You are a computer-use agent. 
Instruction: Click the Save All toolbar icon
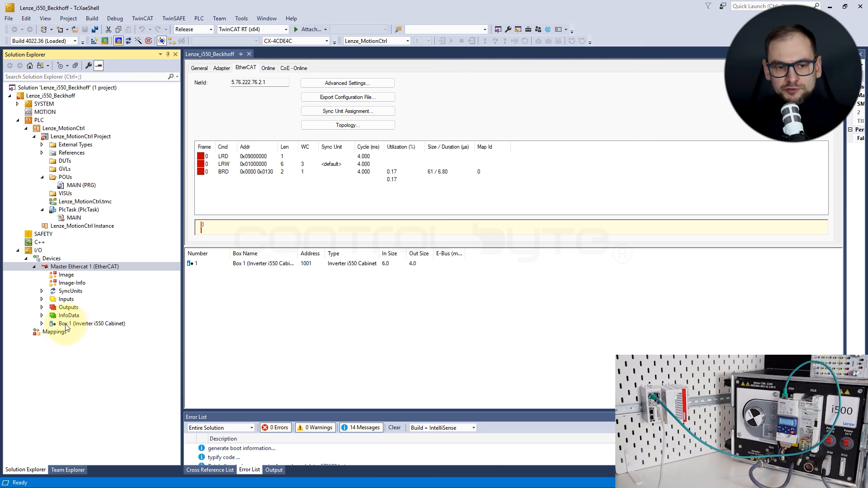[x=95, y=29]
